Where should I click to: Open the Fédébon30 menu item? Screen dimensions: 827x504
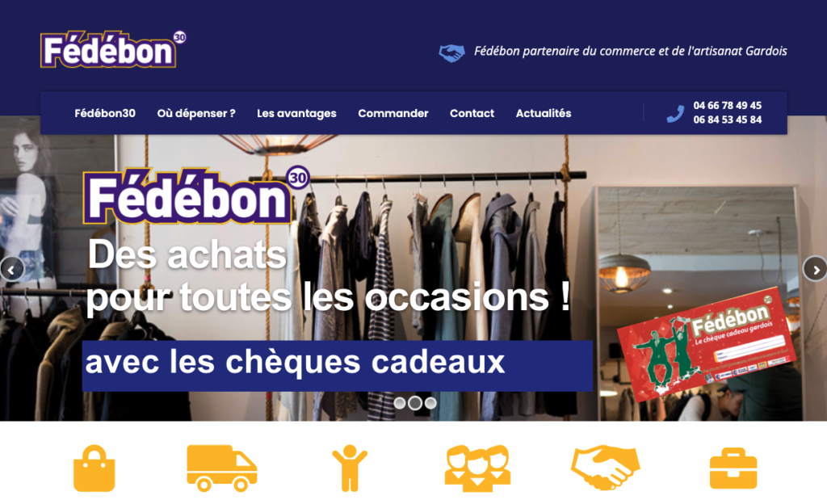pyautogui.click(x=105, y=113)
